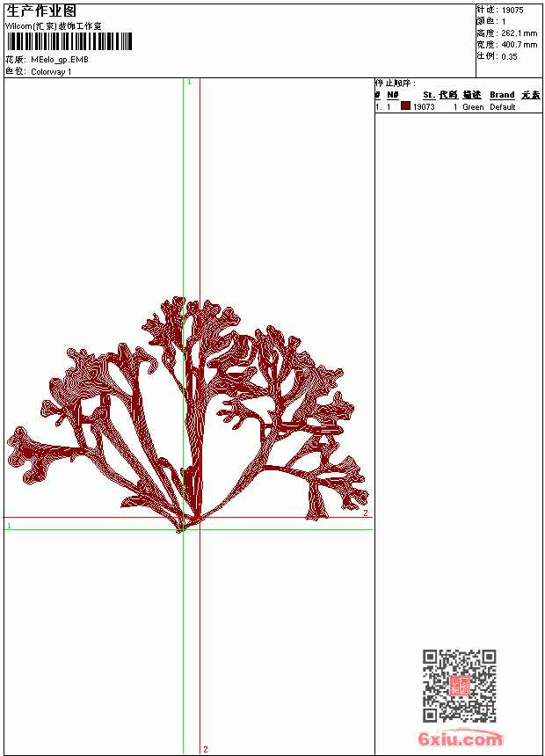
Task: Click the 400.7 mm width value
Action: coord(519,44)
